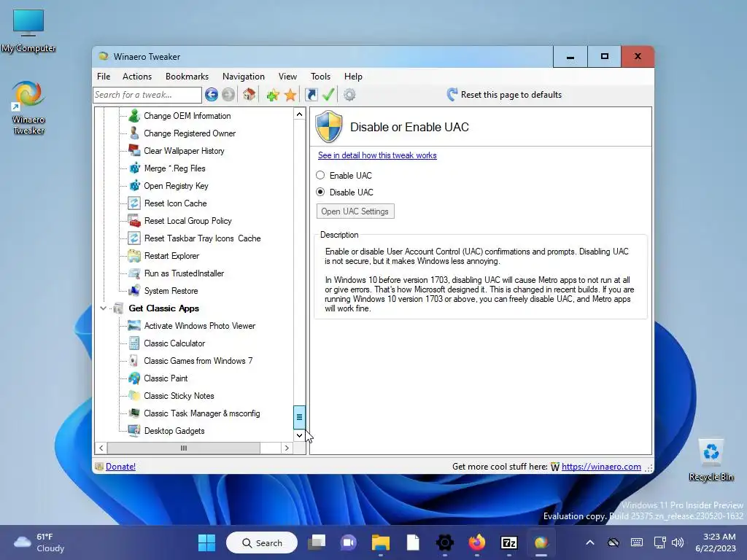
Task: Open the Windows Start button
Action: click(x=206, y=542)
